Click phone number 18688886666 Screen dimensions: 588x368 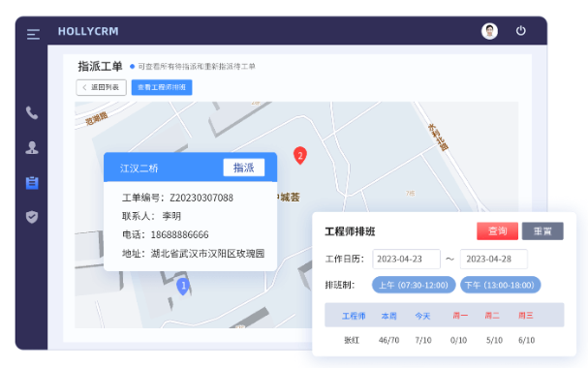[x=179, y=234]
